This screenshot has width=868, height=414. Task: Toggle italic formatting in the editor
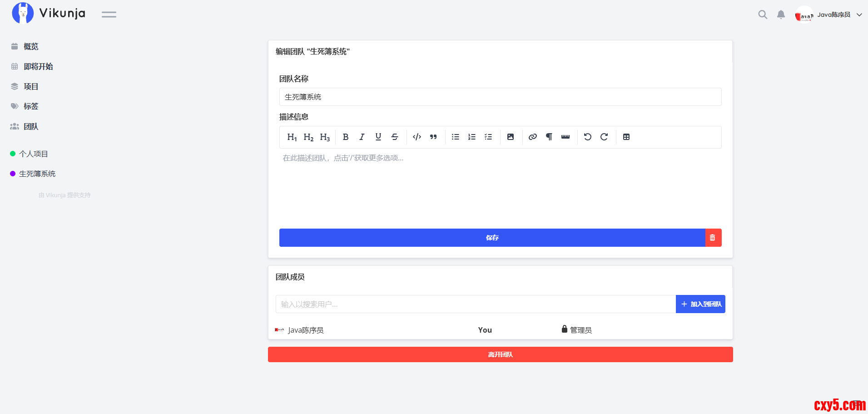[362, 137]
